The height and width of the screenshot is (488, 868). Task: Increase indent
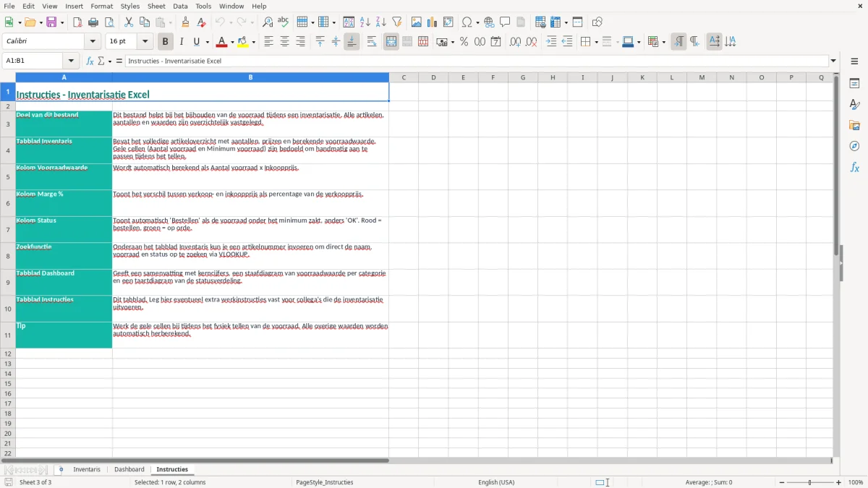pyautogui.click(x=551, y=42)
